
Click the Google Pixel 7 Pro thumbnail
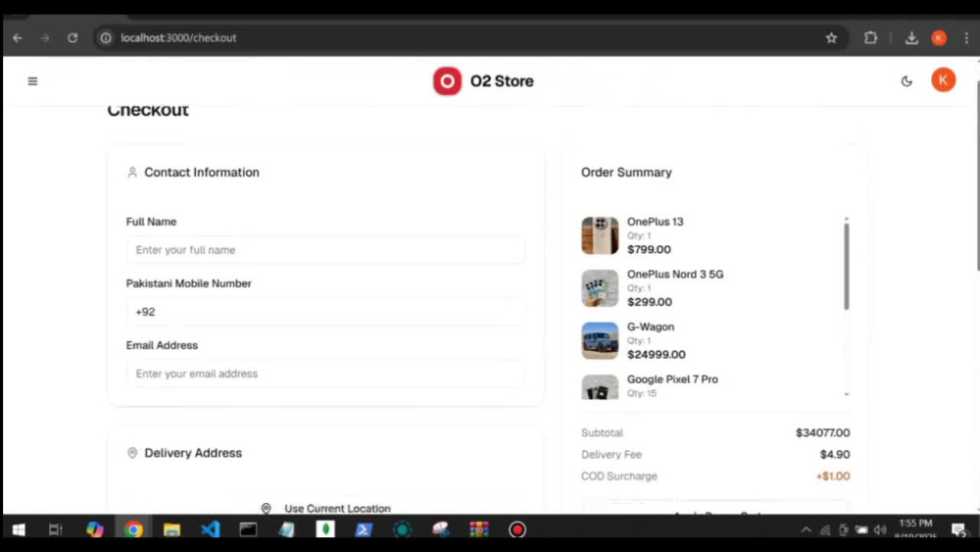600,387
